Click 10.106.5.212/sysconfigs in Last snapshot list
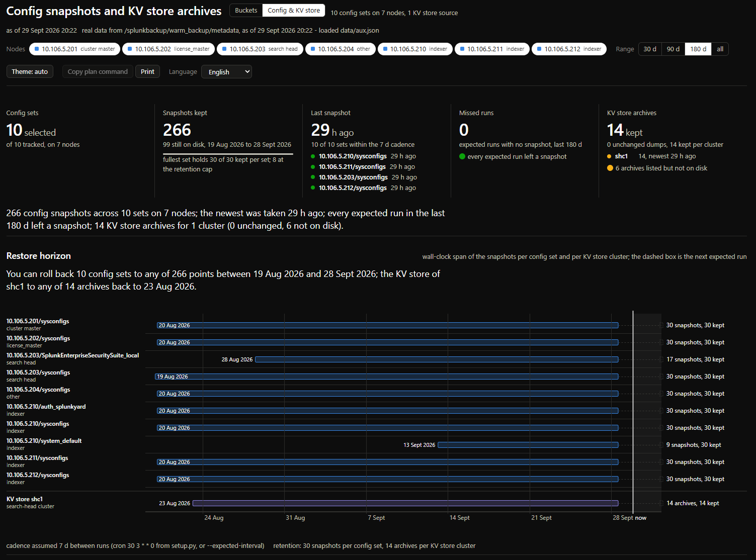This screenshot has width=756, height=560. point(353,188)
